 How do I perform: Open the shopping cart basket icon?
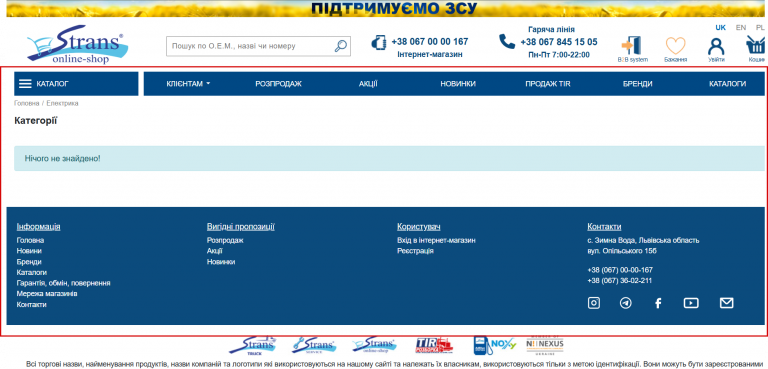click(757, 46)
